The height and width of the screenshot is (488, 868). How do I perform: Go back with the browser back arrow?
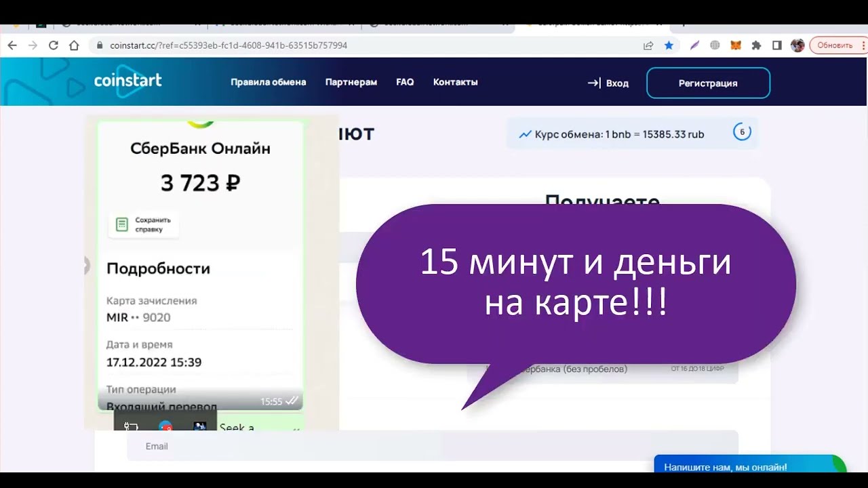pos(12,45)
